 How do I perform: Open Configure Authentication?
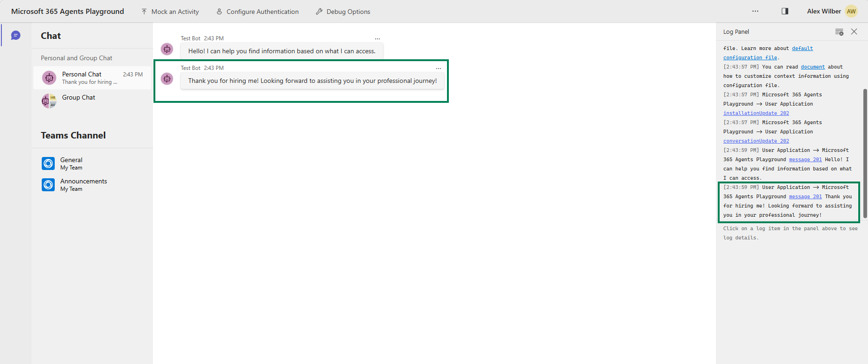coord(257,12)
